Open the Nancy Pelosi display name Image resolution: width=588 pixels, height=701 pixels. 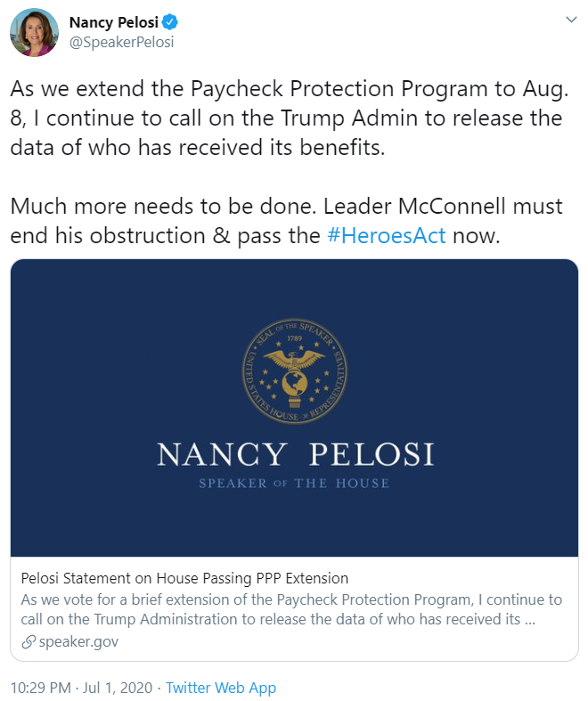(x=118, y=22)
